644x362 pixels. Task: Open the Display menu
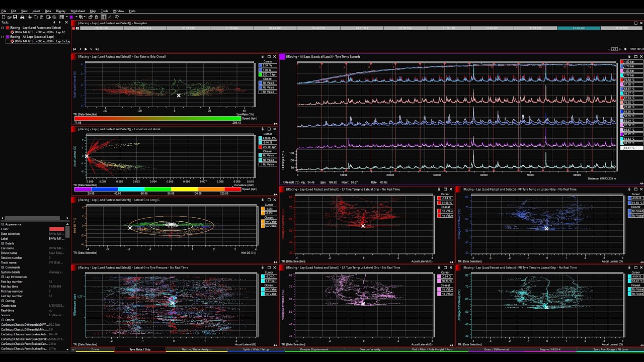[60, 11]
